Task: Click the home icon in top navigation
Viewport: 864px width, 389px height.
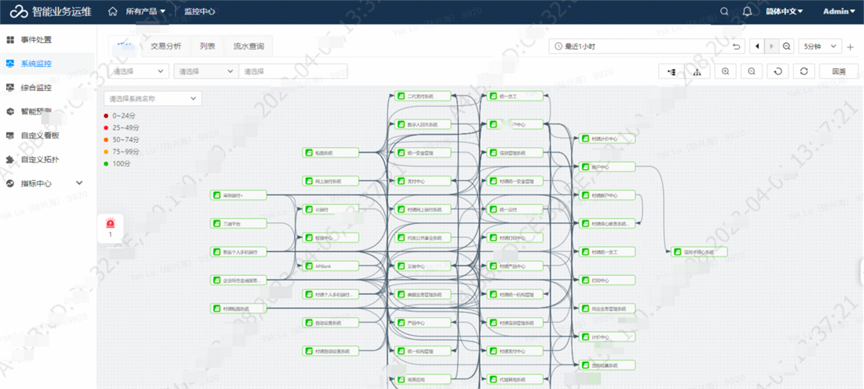Action: (x=113, y=11)
